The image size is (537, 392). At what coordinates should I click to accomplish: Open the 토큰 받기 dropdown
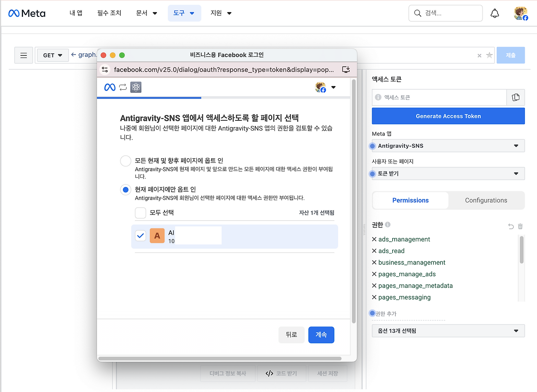coord(448,173)
